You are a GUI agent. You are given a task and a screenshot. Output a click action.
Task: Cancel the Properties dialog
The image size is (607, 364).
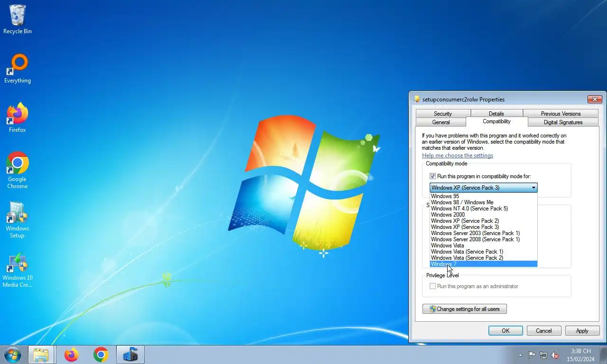(x=544, y=331)
